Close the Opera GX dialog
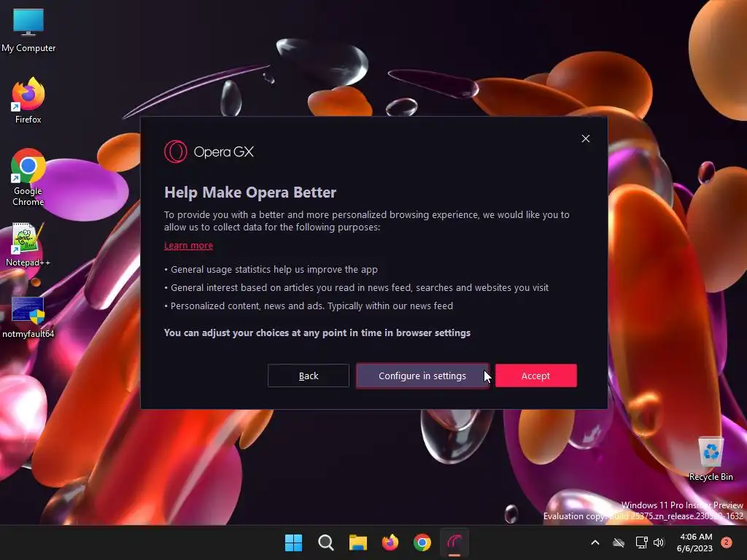 (x=586, y=139)
